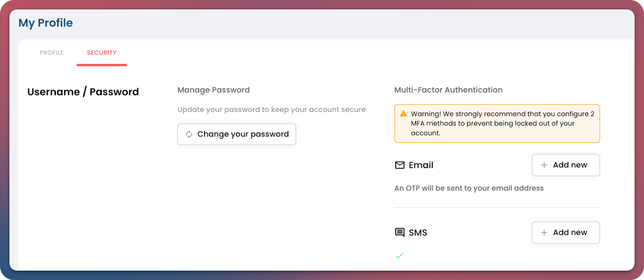Click the plus icon in SMS's Add new
The image size is (644, 280).
[544, 233]
